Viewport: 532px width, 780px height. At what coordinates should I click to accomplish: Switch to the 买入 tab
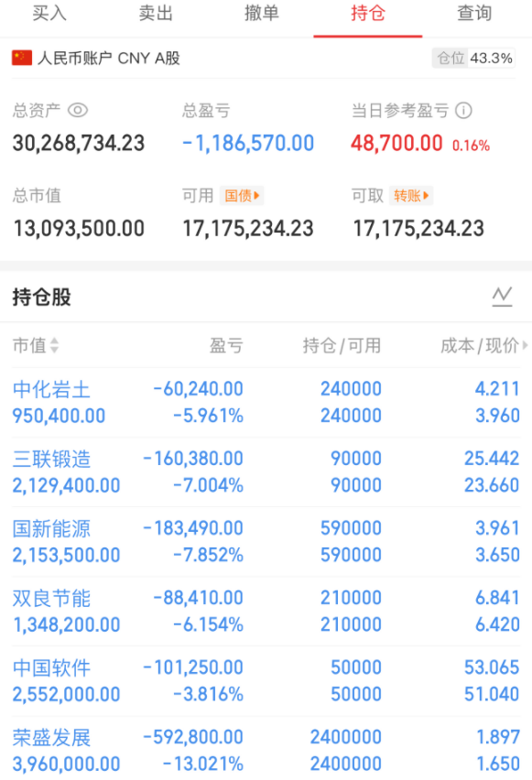click(49, 13)
